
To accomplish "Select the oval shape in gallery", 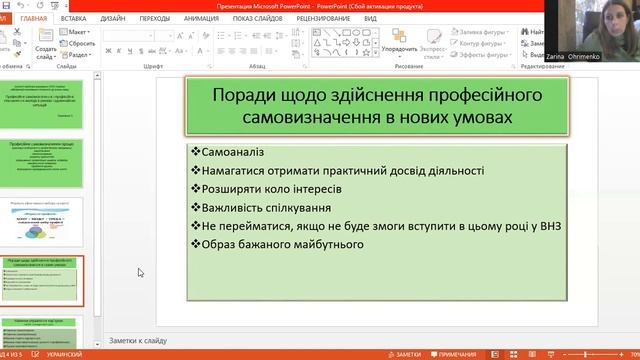I will click(x=356, y=32).
